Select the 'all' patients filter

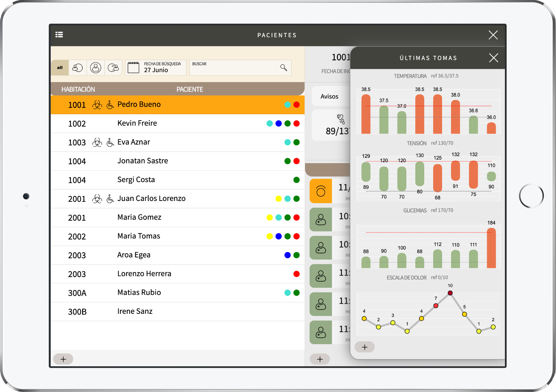[60, 67]
